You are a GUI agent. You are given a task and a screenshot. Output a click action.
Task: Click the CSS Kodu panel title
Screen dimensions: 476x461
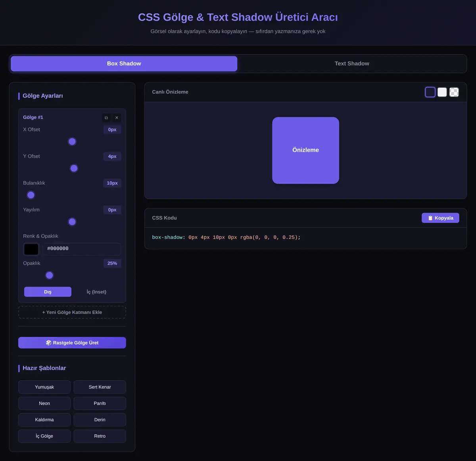click(x=164, y=218)
